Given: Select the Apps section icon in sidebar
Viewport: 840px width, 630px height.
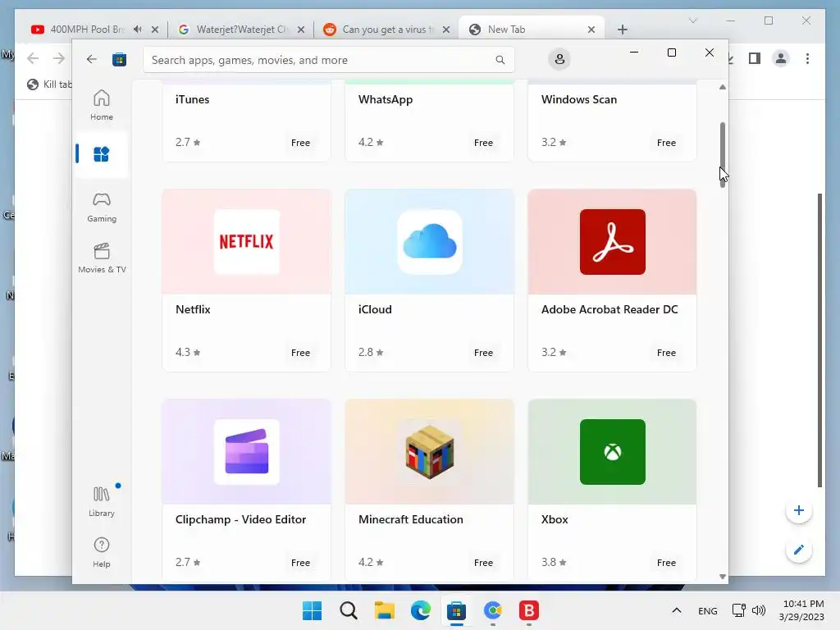Looking at the screenshot, I should [x=101, y=154].
